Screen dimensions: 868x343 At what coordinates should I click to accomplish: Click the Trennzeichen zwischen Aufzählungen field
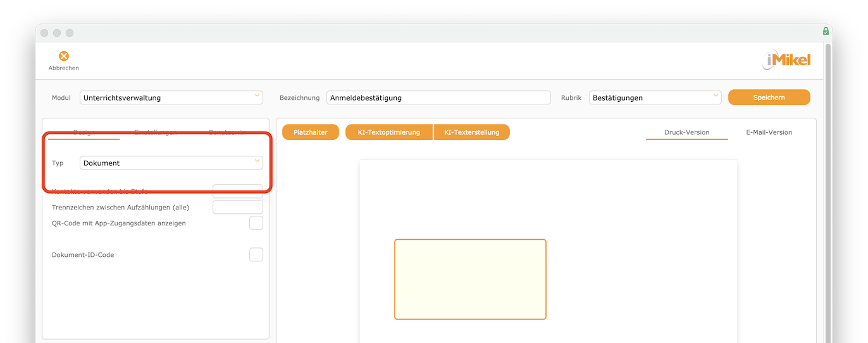pos(237,208)
